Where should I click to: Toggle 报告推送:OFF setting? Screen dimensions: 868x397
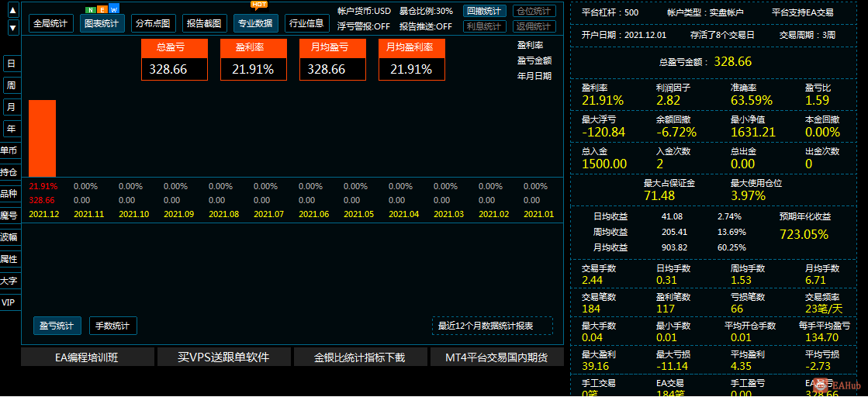[x=425, y=26]
